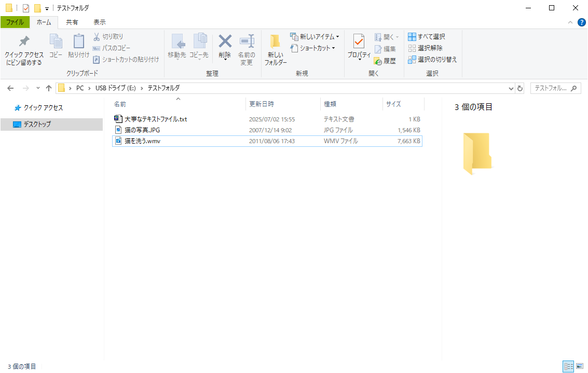This screenshot has width=588, height=373.
Task: Sort by the サイズ column header
Action: (x=403, y=104)
